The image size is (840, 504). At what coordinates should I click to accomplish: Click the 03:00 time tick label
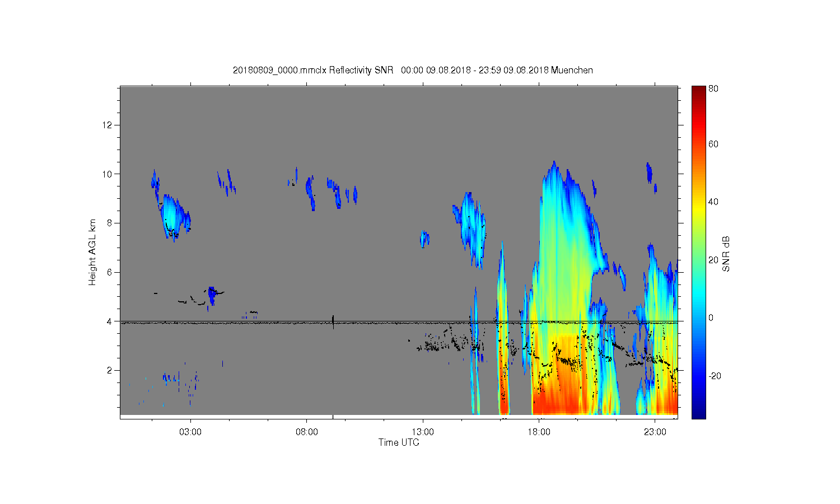click(190, 432)
